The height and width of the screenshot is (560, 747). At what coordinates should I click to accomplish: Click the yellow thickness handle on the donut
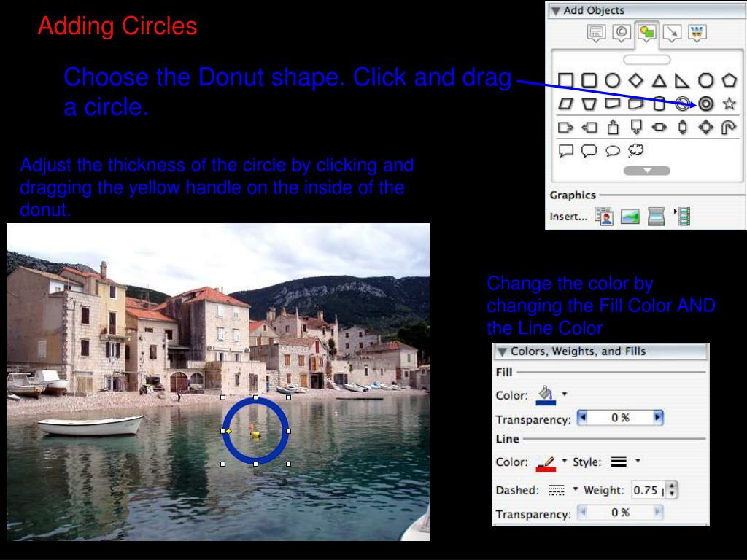pyautogui.click(x=228, y=431)
